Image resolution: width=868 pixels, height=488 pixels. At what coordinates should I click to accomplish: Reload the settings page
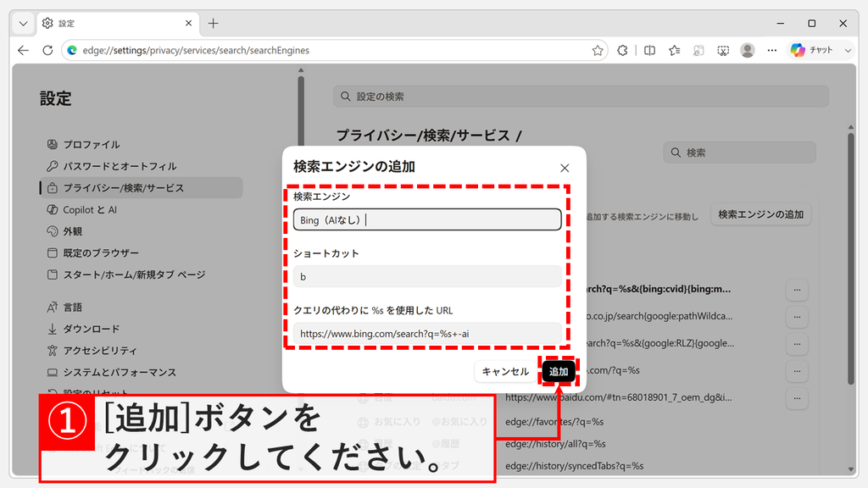coord(47,50)
